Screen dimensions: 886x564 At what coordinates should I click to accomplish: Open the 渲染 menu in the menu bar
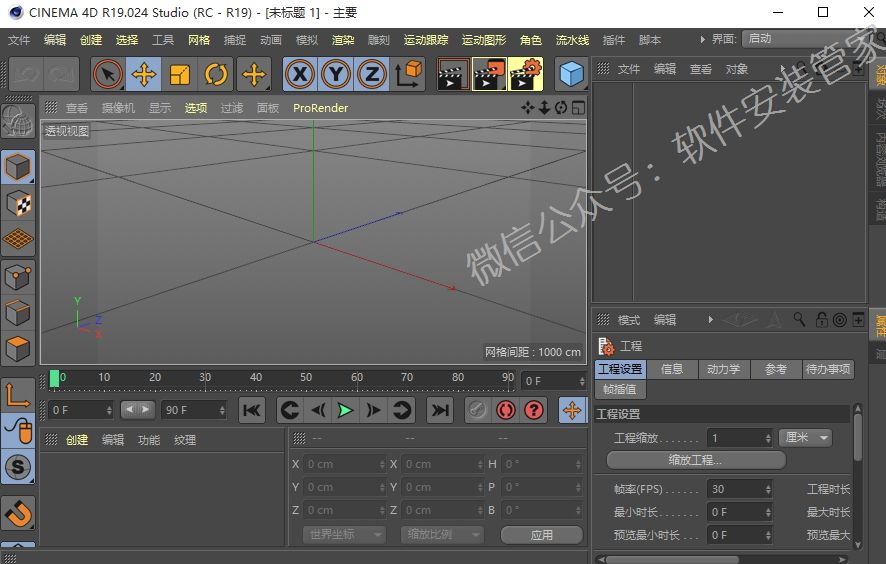[x=343, y=40]
